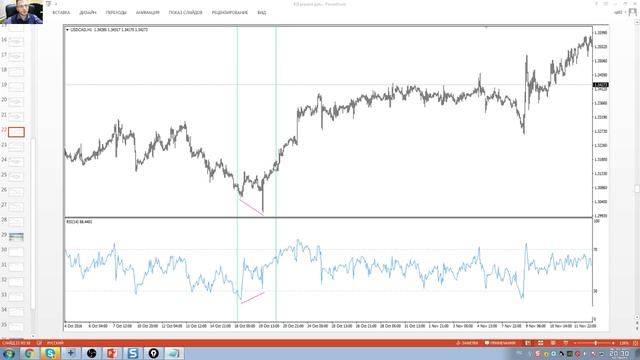640x360 pixels.
Task: Select slide 29 picture thumbnail
Action: click(16, 237)
